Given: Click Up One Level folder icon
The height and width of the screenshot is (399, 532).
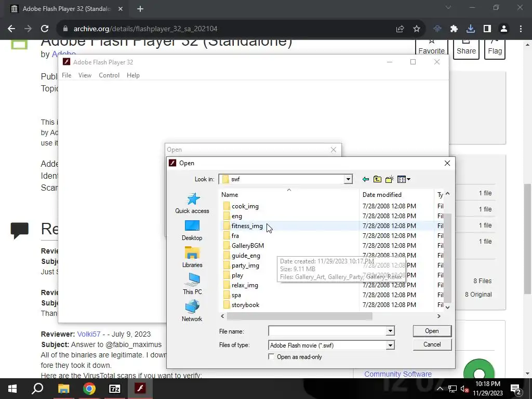Looking at the screenshot, I should coord(377,179).
